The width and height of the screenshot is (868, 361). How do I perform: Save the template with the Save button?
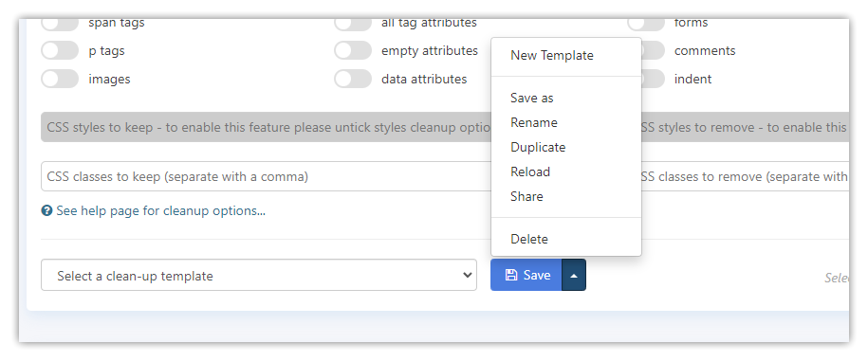pos(526,275)
